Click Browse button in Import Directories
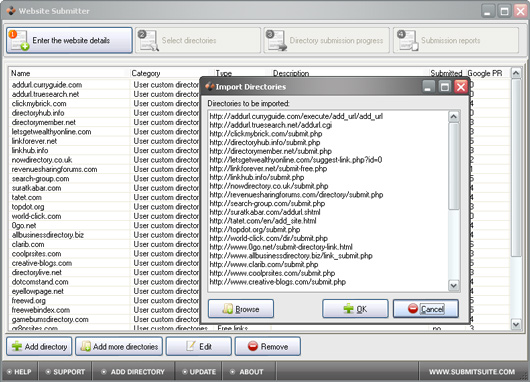 pos(241,309)
